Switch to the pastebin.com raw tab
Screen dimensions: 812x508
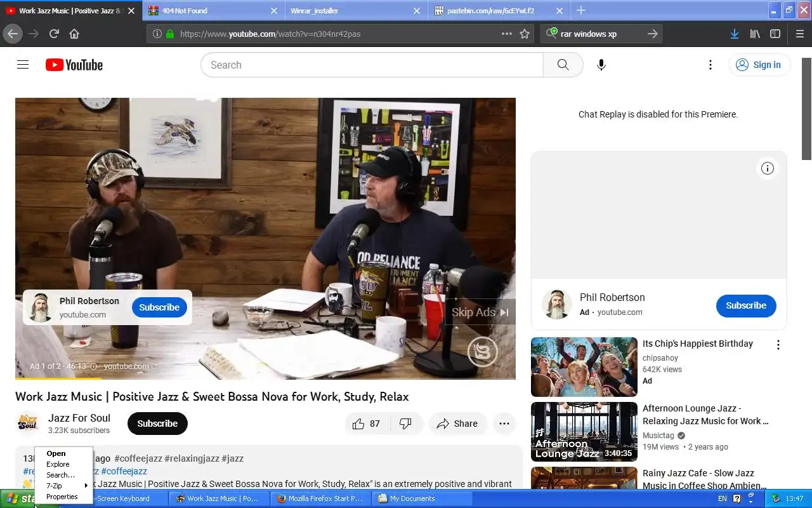[499, 11]
